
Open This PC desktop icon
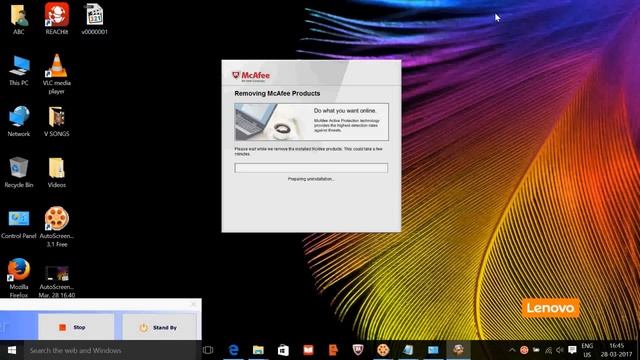coord(19,70)
